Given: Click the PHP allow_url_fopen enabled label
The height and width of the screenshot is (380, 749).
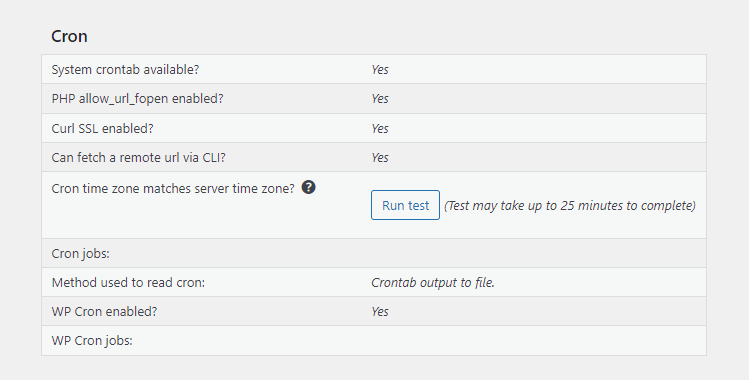Looking at the screenshot, I should (x=138, y=98).
